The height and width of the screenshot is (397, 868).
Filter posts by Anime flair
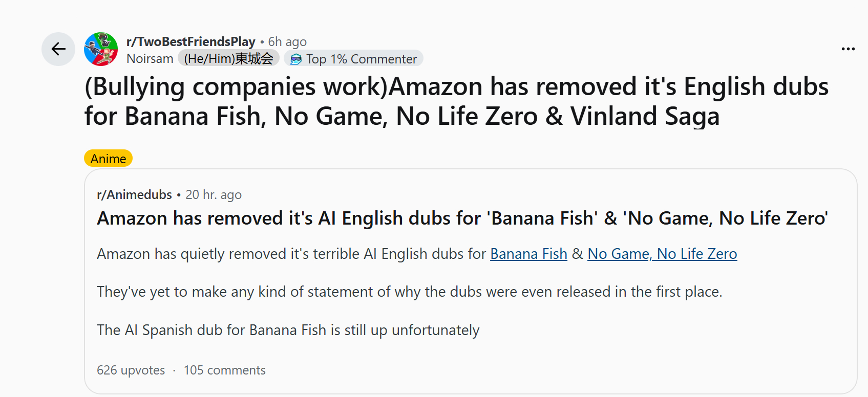(x=108, y=159)
